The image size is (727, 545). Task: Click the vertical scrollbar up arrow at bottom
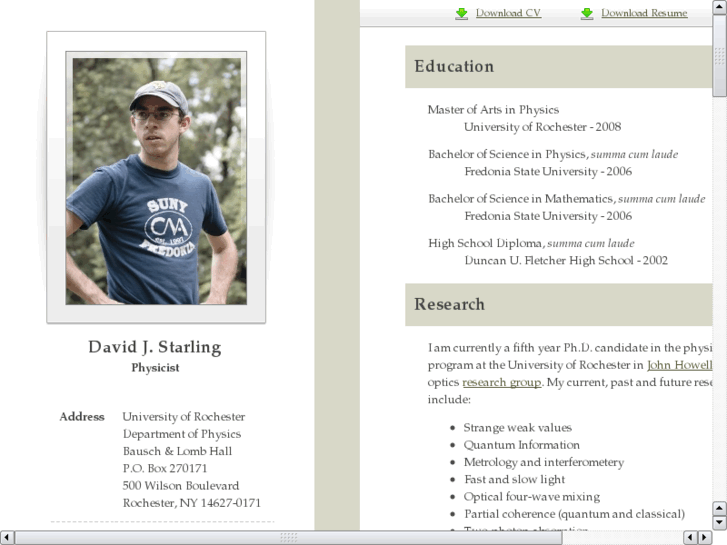click(x=720, y=509)
